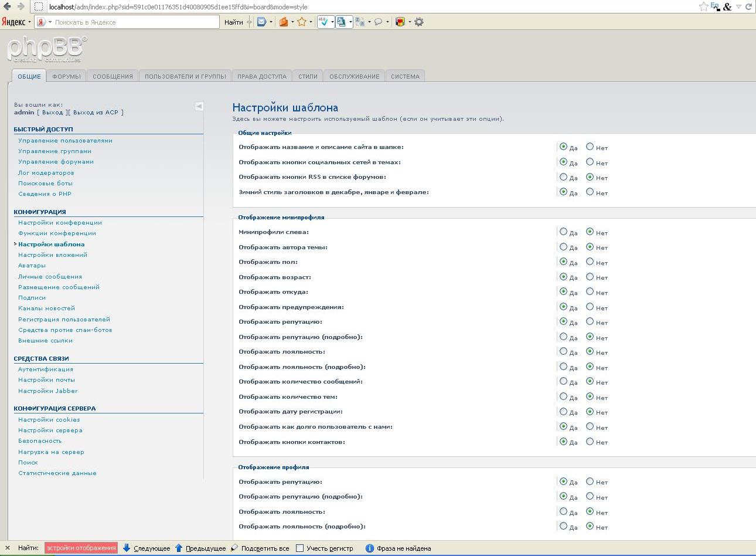Screen dimensions: 756x556
Task: Open the Yandex bookmarks star dropdown arrow
Action: (311, 22)
